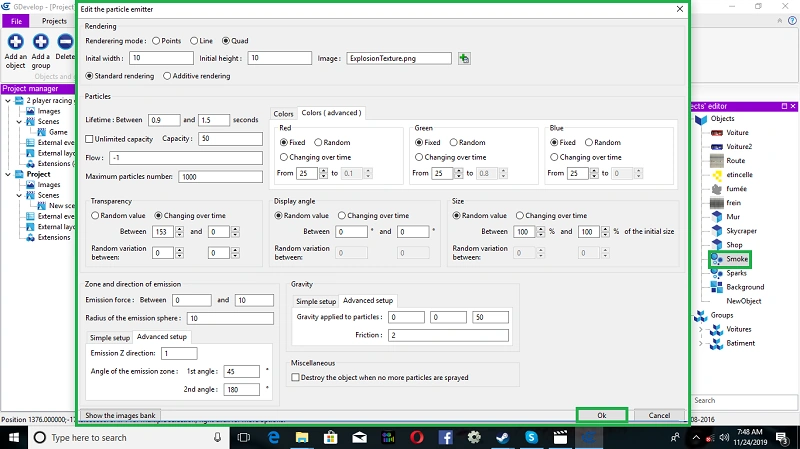Open Skype from the taskbar

(x=531, y=438)
